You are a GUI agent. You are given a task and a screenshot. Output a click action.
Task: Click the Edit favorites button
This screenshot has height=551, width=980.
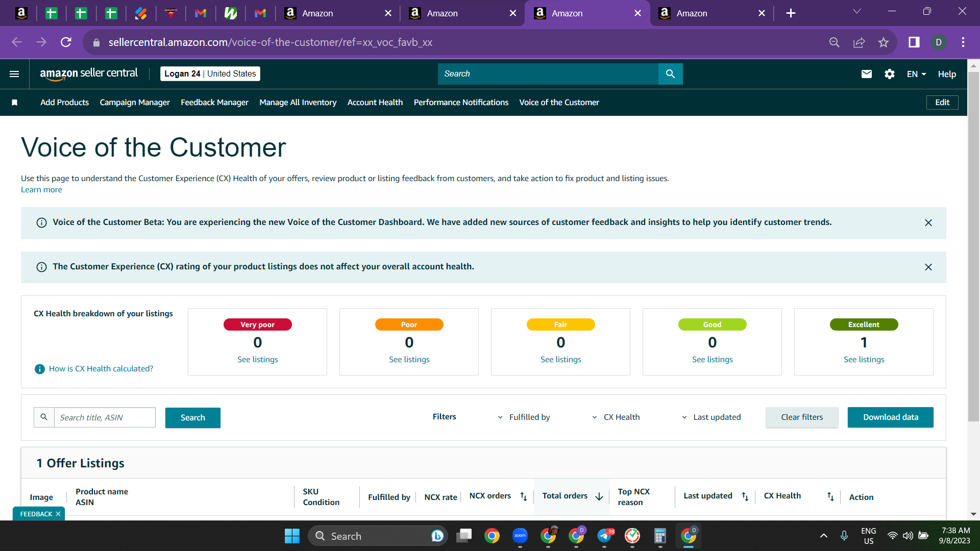tap(942, 103)
